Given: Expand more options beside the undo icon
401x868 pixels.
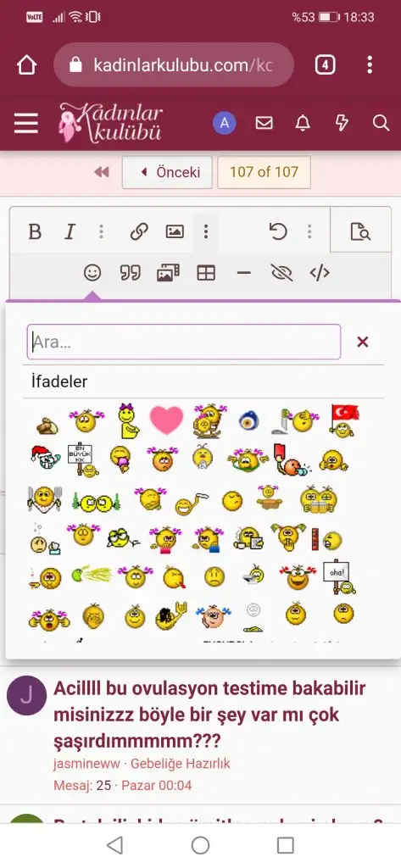Looking at the screenshot, I should (x=309, y=231).
